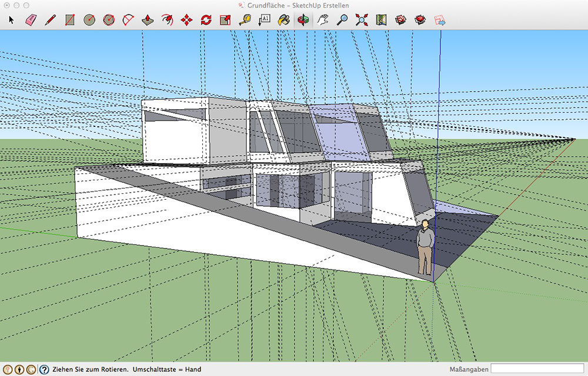588x376 pixels.
Task: Click the Orbit tool in toolbar
Action: click(303, 20)
